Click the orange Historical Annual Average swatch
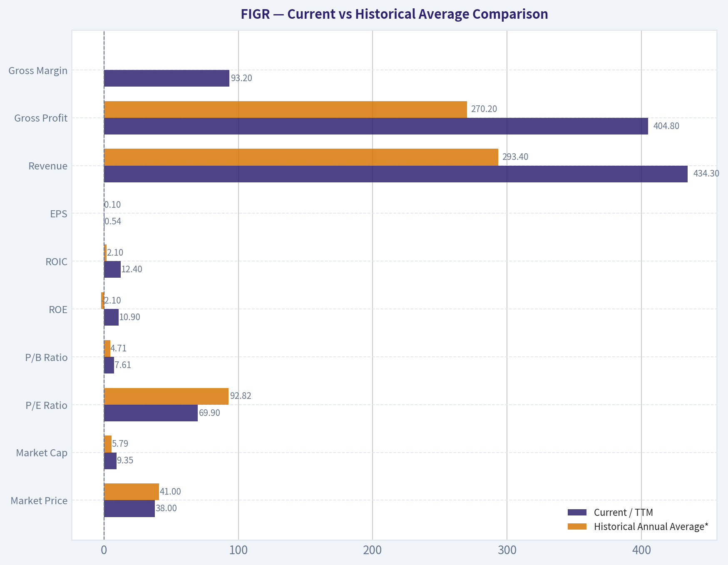Image resolution: width=728 pixels, height=565 pixels. coord(577,527)
